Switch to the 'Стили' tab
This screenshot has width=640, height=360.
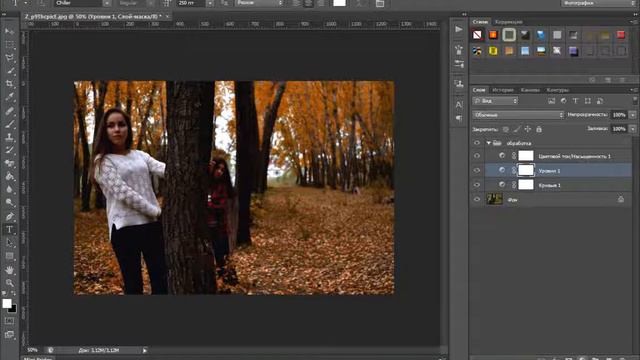click(x=480, y=22)
